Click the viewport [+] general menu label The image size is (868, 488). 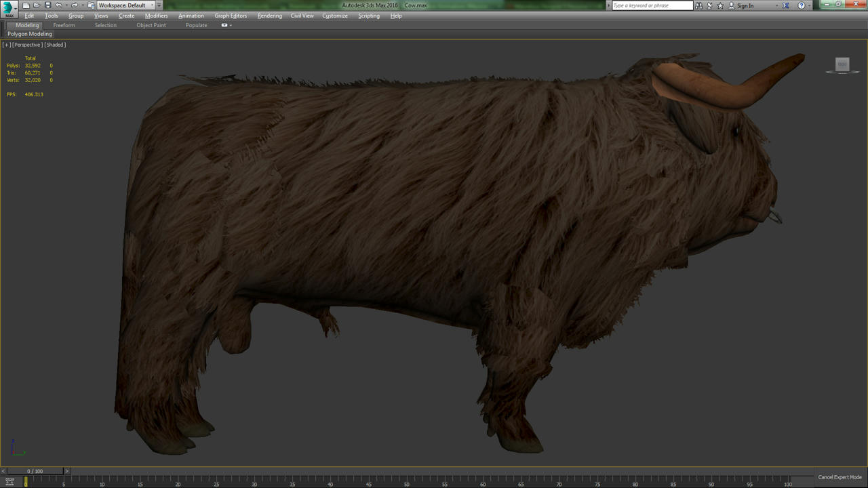pyautogui.click(x=7, y=45)
